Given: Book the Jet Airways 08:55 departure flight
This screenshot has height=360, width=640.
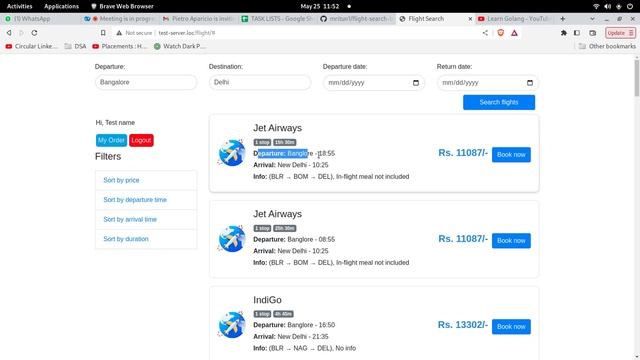Looking at the screenshot, I should pos(511,240).
